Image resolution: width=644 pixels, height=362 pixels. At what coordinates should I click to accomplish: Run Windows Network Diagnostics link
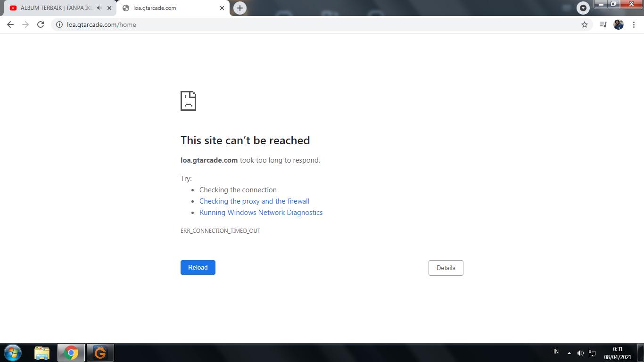[261, 213]
